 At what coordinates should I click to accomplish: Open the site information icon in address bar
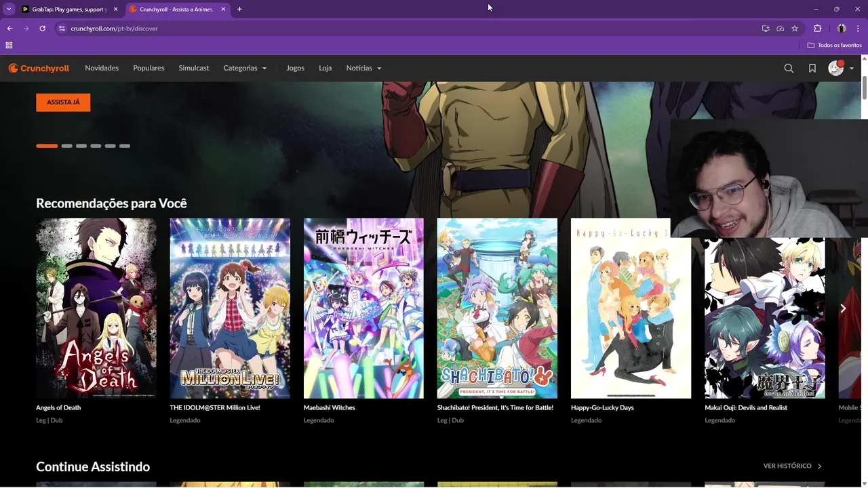[x=62, y=28]
